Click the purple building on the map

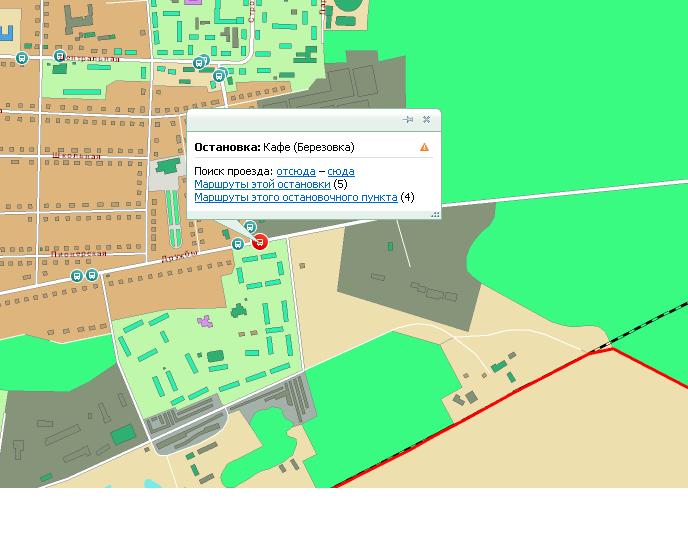click(205, 322)
